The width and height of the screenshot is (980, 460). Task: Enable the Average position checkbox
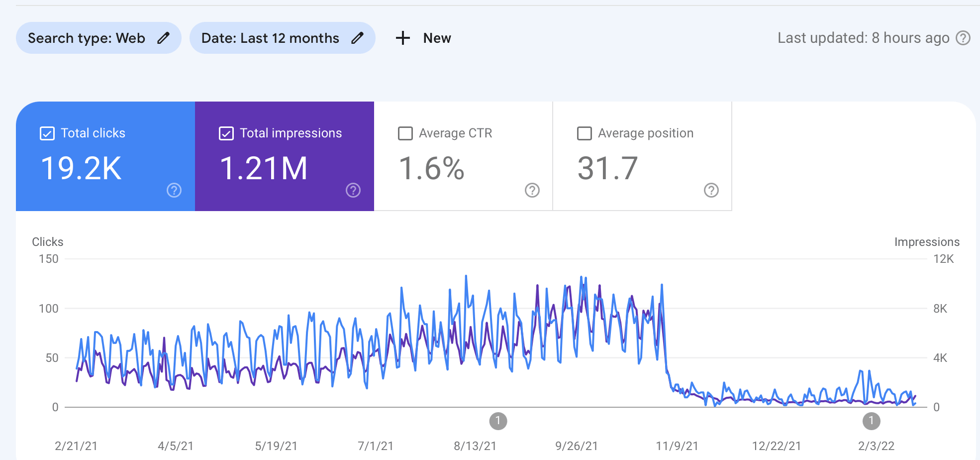coord(585,133)
